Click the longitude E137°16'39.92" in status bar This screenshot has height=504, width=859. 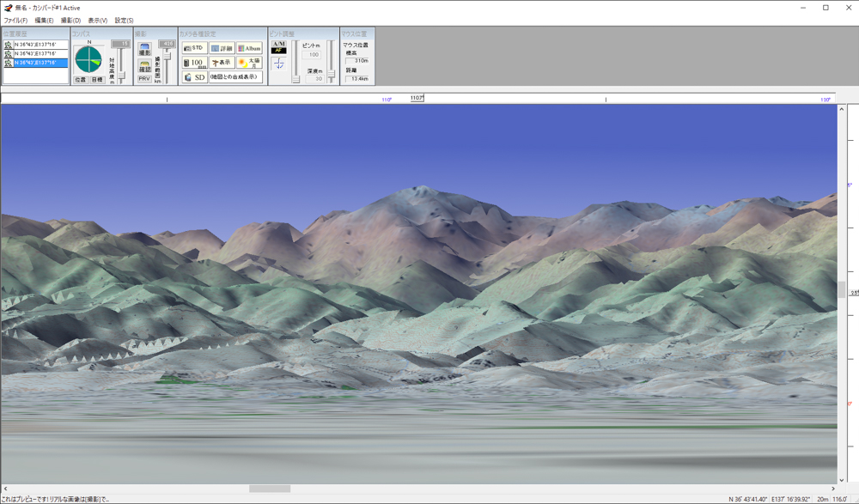tap(790, 499)
